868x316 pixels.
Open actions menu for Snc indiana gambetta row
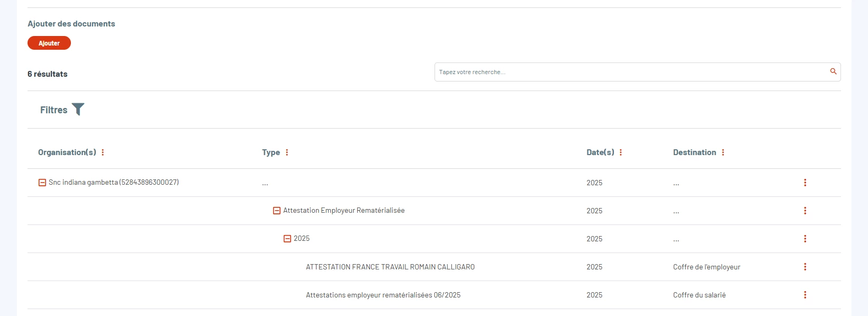(x=805, y=183)
